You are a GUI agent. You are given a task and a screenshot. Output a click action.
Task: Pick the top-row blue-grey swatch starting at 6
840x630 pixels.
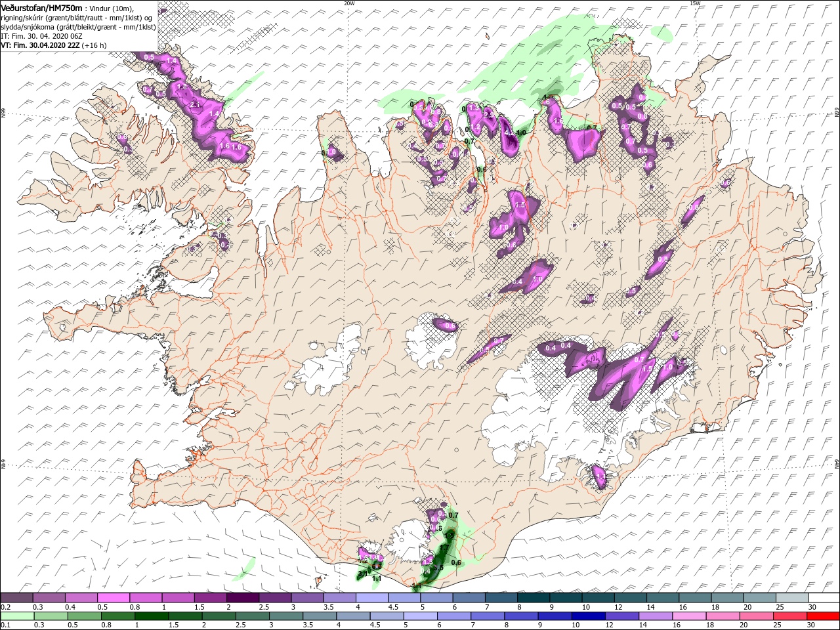coord(469,598)
